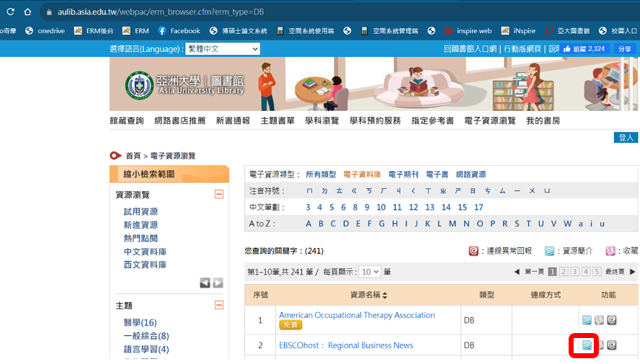640x364 pixels.
Task: Open the 空間系統管理端 bookmark
Action: point(389,30)
